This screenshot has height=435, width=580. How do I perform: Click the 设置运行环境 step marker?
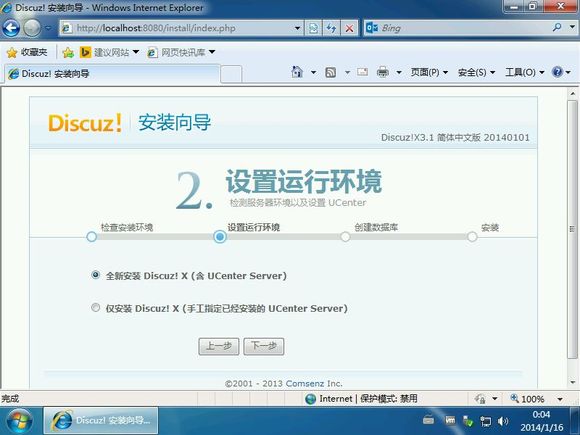[x=220, y=237]
